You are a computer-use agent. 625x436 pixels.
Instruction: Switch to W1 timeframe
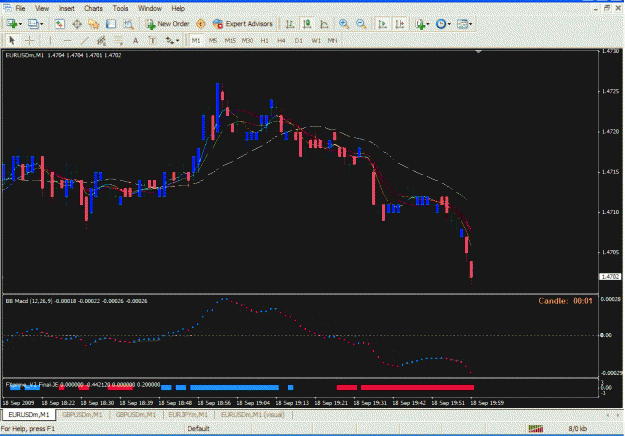pyautogui.click(x=316, y=41)
